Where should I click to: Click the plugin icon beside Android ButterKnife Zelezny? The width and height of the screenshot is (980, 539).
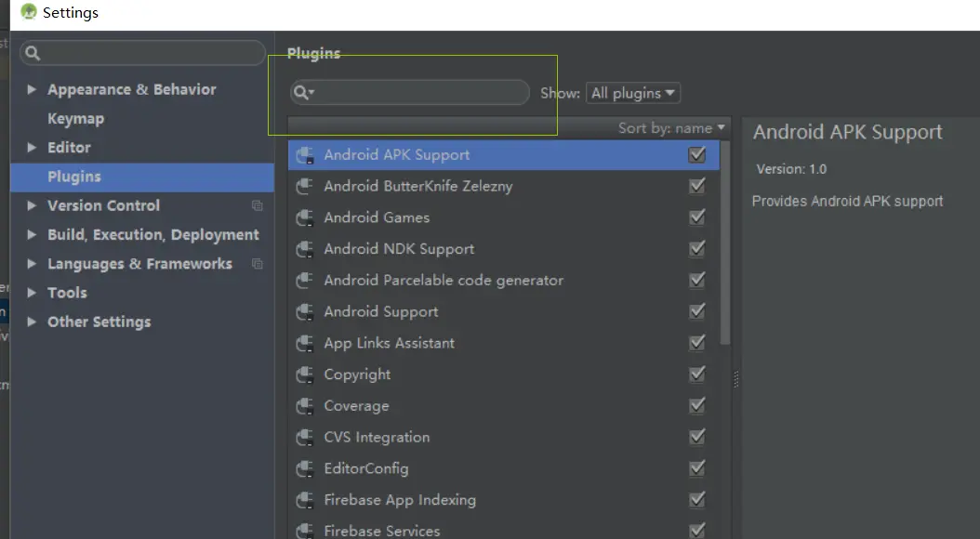(x=304, y=186)
